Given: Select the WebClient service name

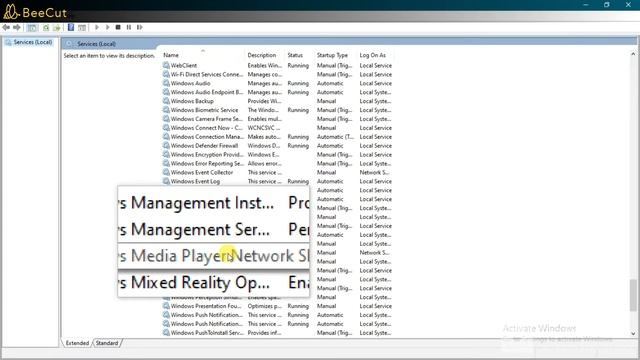Looking at the screenshot, I should pos(184,65).
